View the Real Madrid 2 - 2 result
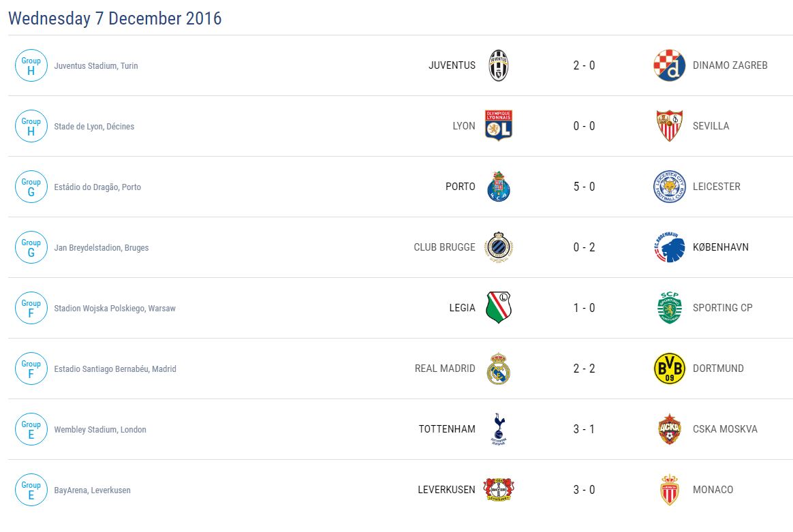Screen dimensions: 793x532 click(x=584, y=369)
